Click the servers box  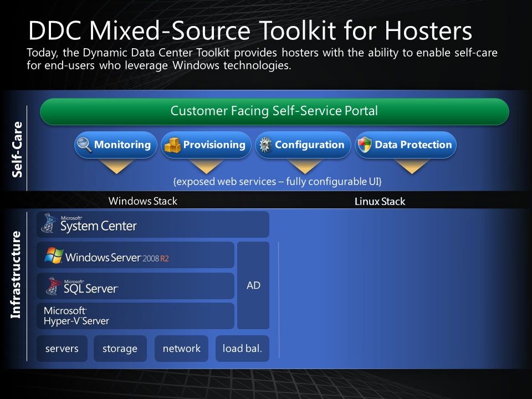[x=62, y=349]
